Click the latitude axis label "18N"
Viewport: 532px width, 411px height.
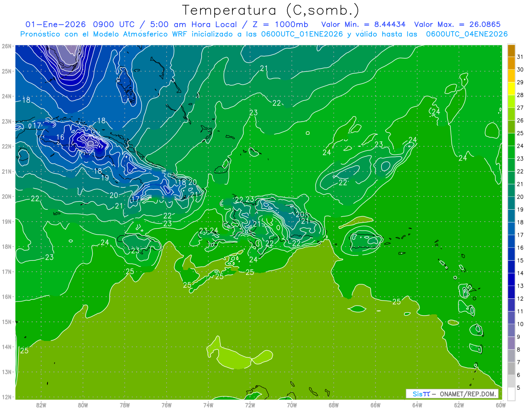(x=6, y=247)
